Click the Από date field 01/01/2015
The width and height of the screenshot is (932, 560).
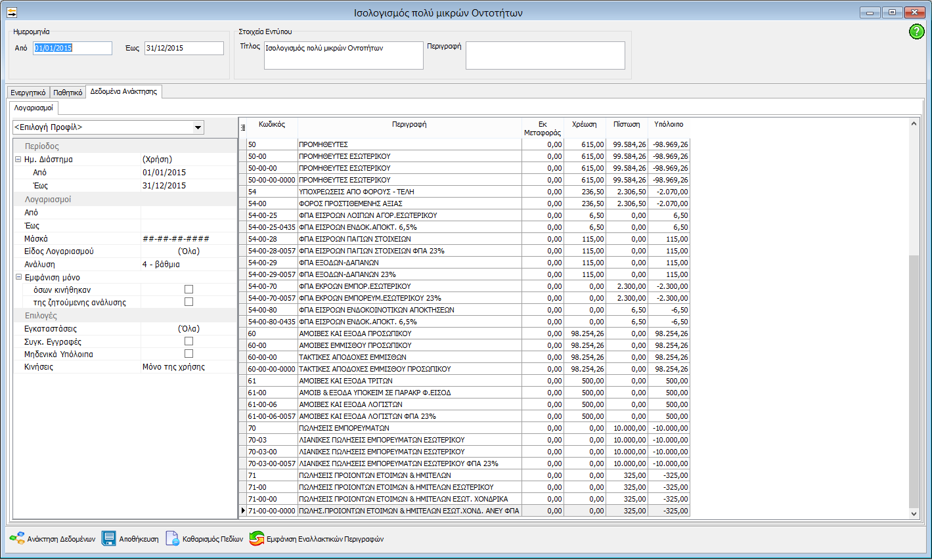point(72,48)
